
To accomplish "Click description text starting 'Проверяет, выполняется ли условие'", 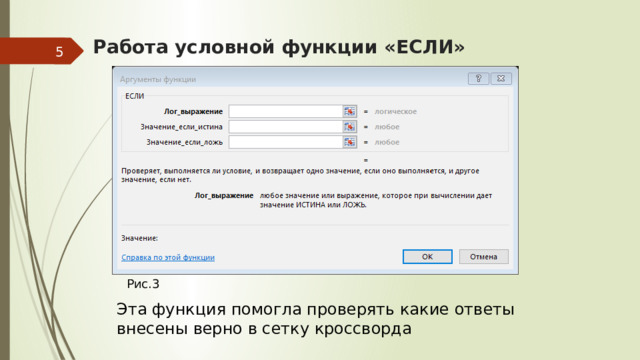I will [x=300, y=175].
